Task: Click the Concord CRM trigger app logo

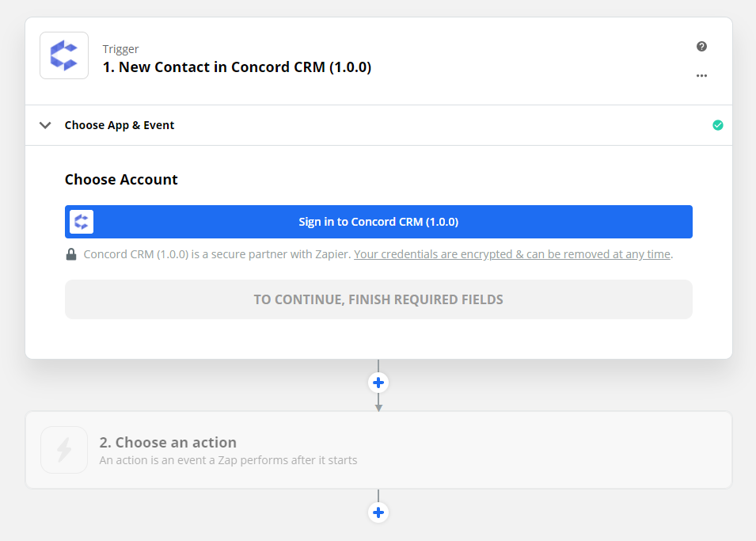Action: click(x=64, y=55)
